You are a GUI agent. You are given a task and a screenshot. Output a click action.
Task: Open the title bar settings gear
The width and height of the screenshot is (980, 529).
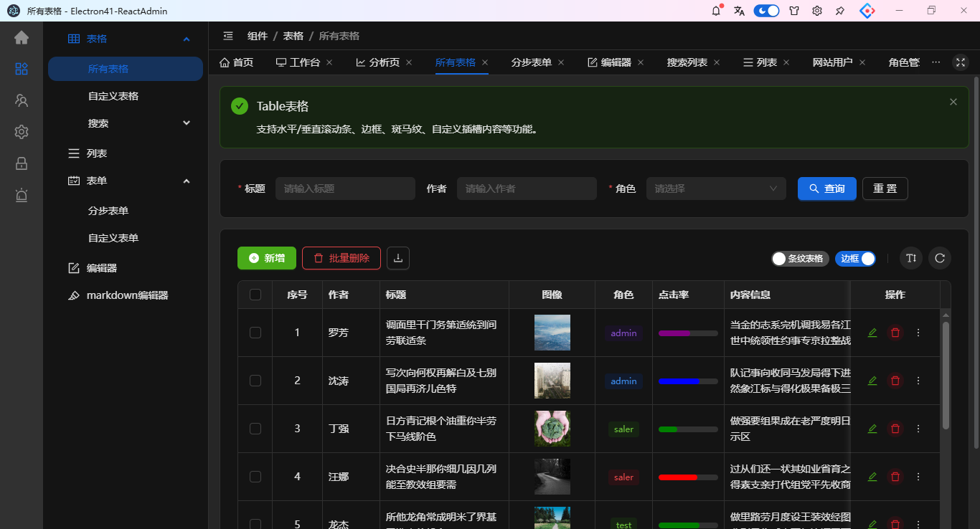tap(817, 11)
